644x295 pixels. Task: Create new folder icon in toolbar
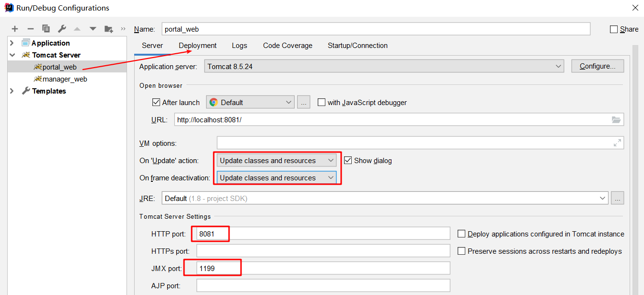coord(109,29)
